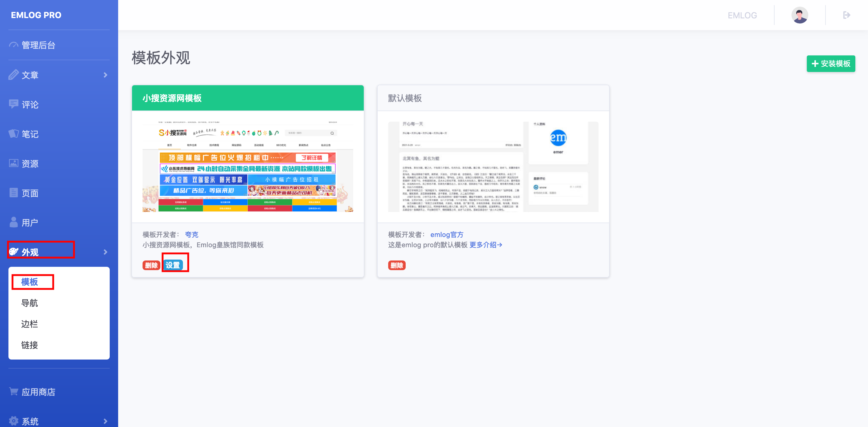Image resolution: width=868 pixels, height=427 pixels.
Task: Select 模板 under 外观
Action: pos(30,282)
